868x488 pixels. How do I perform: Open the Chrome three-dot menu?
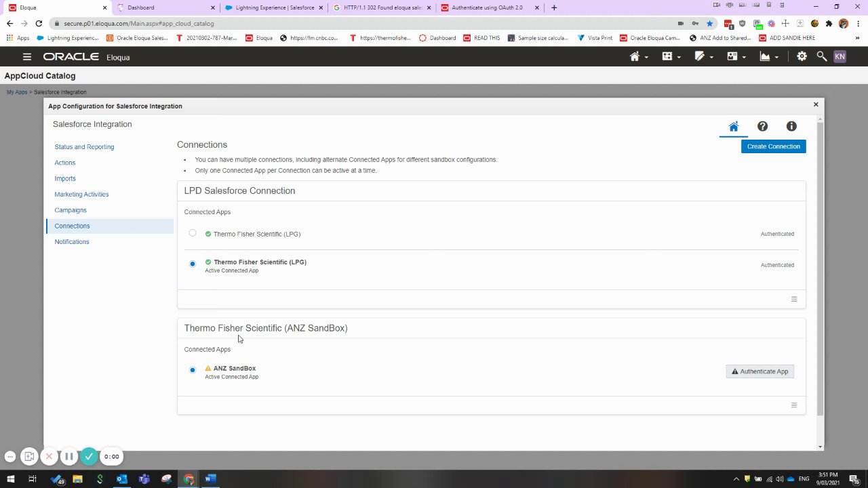[x=859, y=24]
